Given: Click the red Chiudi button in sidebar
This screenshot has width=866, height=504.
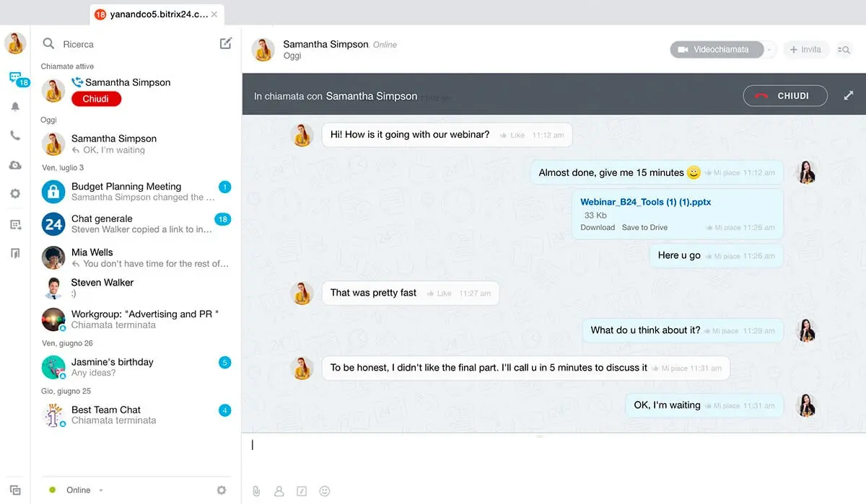Looking at the screenshot, I should click(x=96, y=99).
